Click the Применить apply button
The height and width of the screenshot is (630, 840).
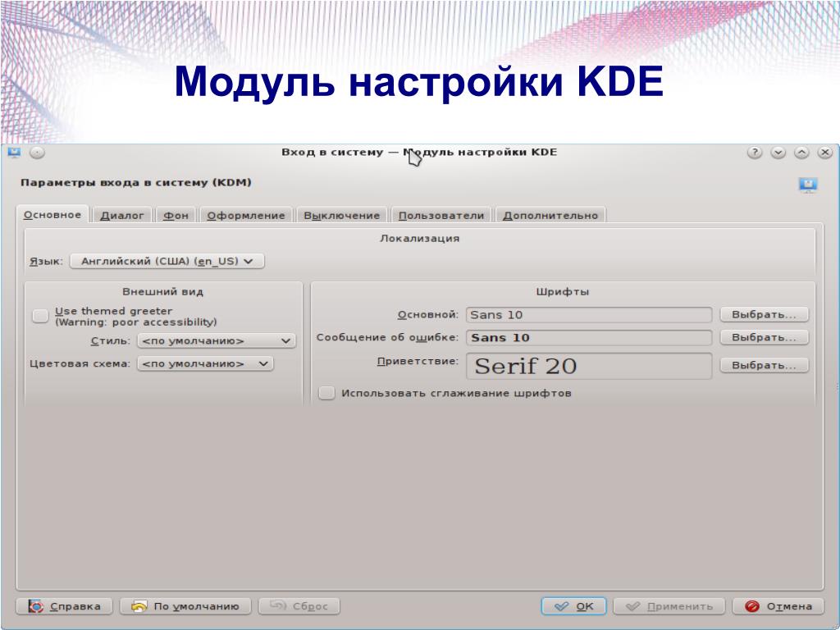coord(669,606)
